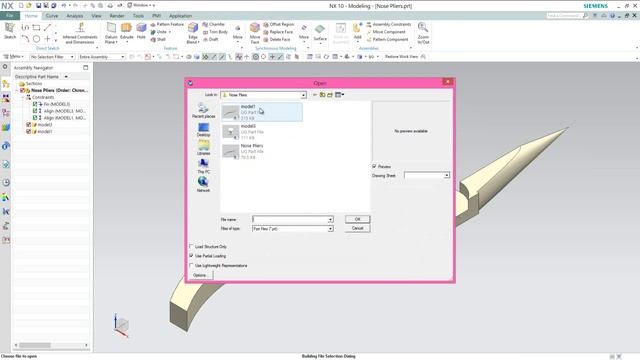Click the Delete Face command
The image size is (640, 360).
(277, 40)
